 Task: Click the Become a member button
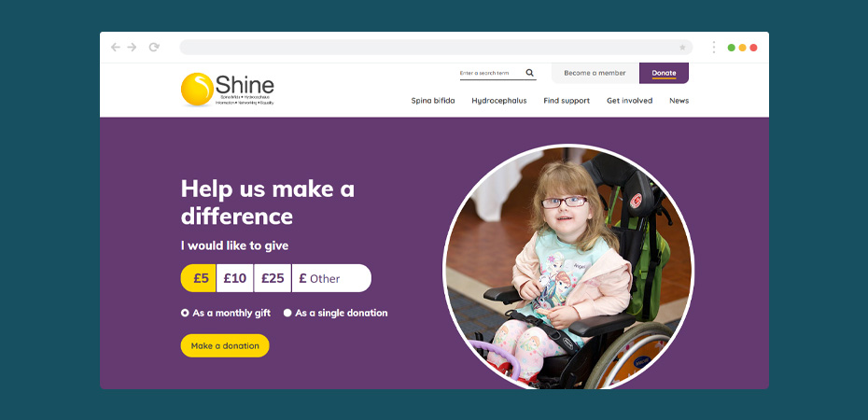point(595,73)
